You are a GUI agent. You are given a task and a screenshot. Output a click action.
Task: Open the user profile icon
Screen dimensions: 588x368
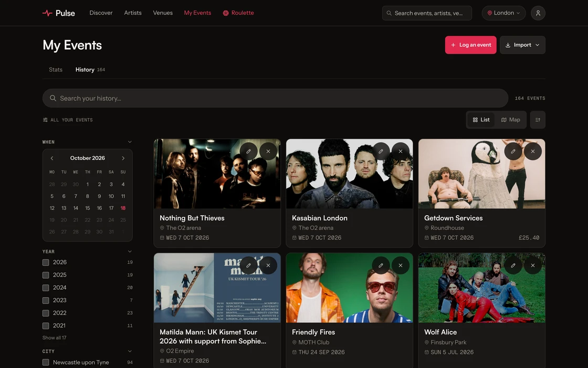[x=538, y=13]
